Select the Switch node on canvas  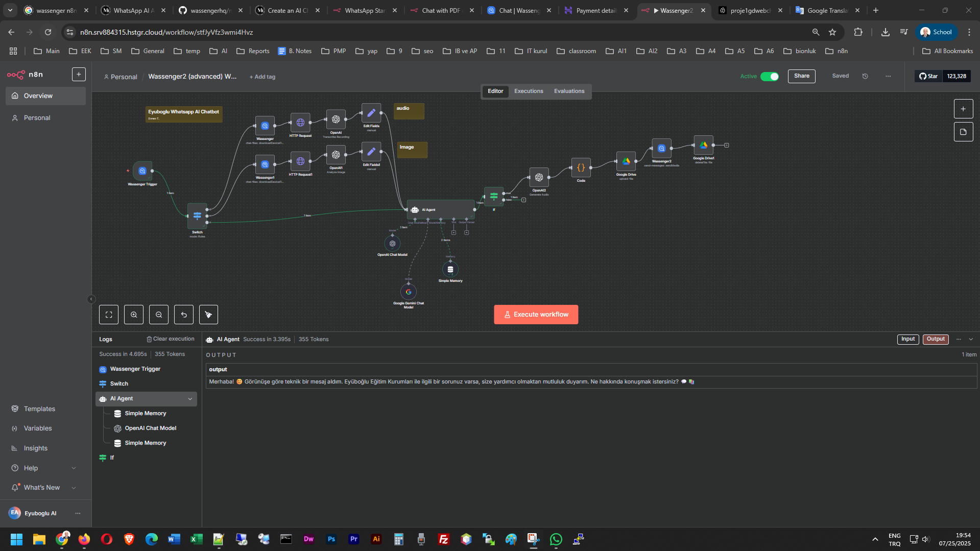point(197,216)
